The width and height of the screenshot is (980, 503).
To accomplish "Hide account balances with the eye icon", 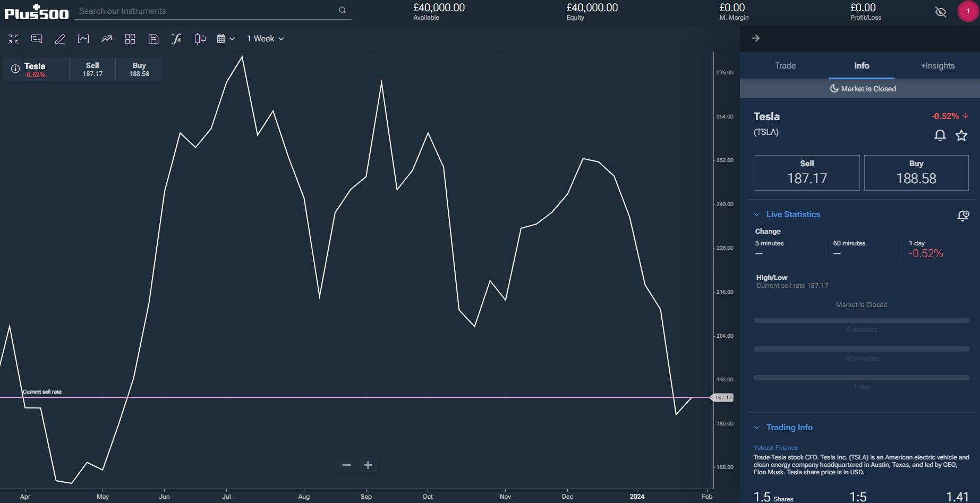I will point(941,11).
